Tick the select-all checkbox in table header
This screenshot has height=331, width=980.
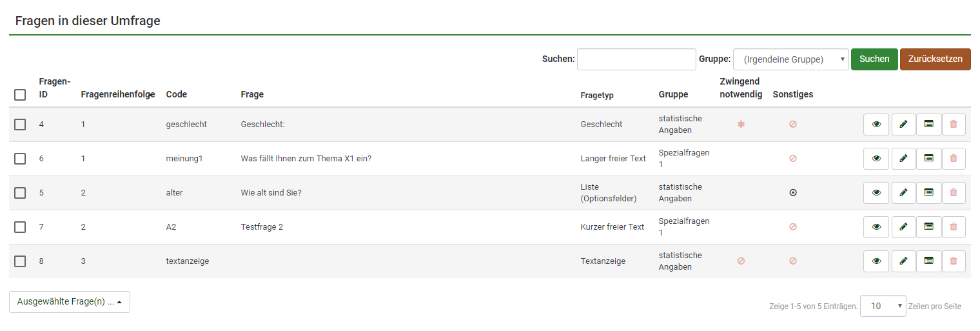click(20, 95)
